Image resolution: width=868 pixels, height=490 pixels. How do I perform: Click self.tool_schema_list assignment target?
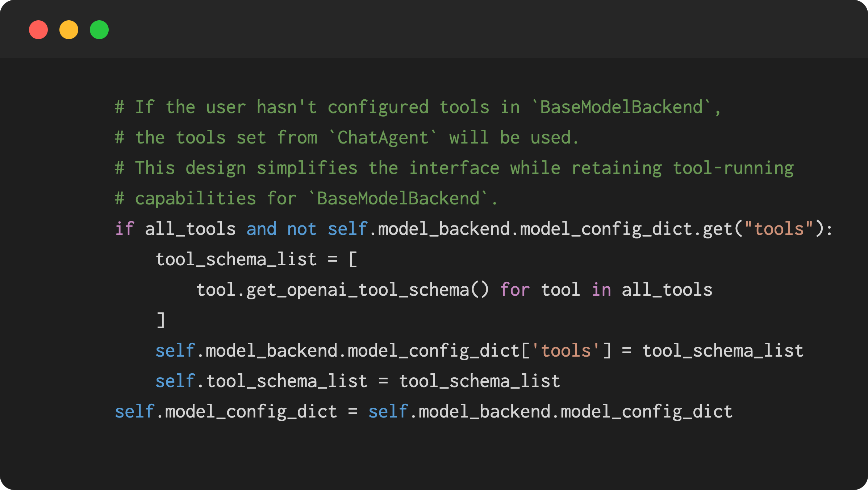coord(262,381)
